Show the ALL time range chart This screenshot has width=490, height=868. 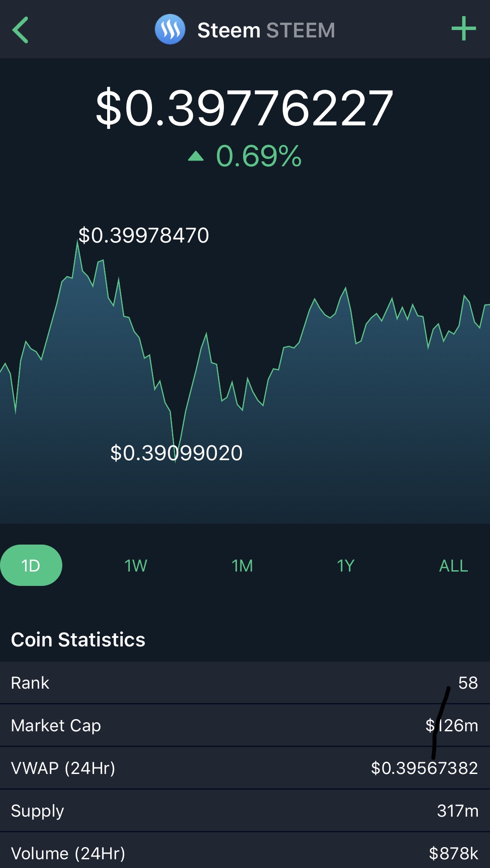pos(453,566)
